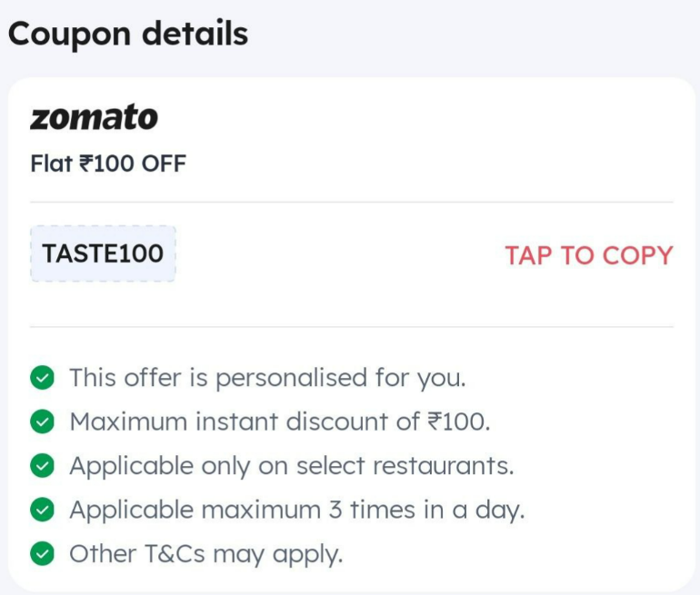The width and height of the screenshot is (700, 595).
Task: Click Applicable maximum 3 times in a day text
Action: click(297, 510)
